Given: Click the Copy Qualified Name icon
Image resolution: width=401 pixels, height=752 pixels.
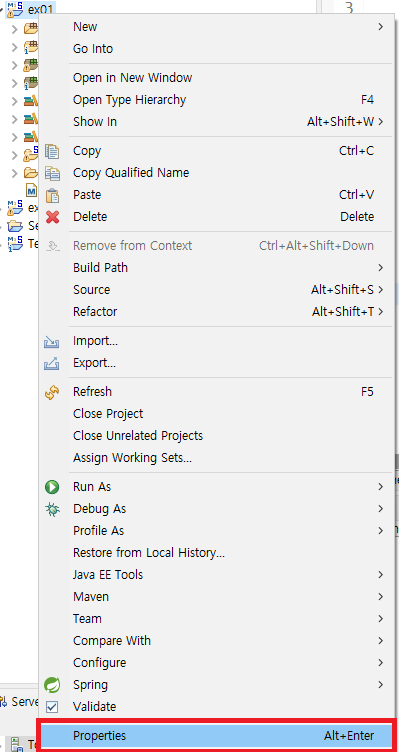Looking at the screenshot, I should click(x=52, y=173).
